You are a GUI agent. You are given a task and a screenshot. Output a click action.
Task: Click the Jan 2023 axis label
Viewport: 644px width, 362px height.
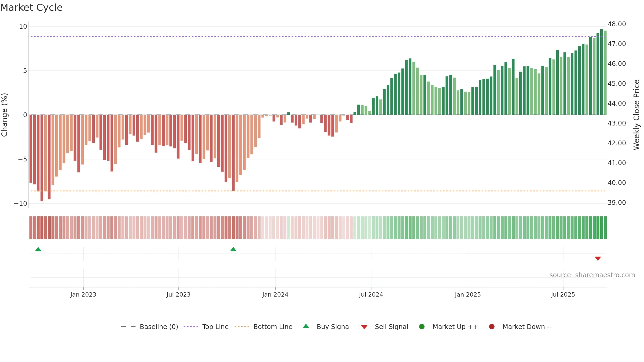pyautogui.click(x=83, y=294)
